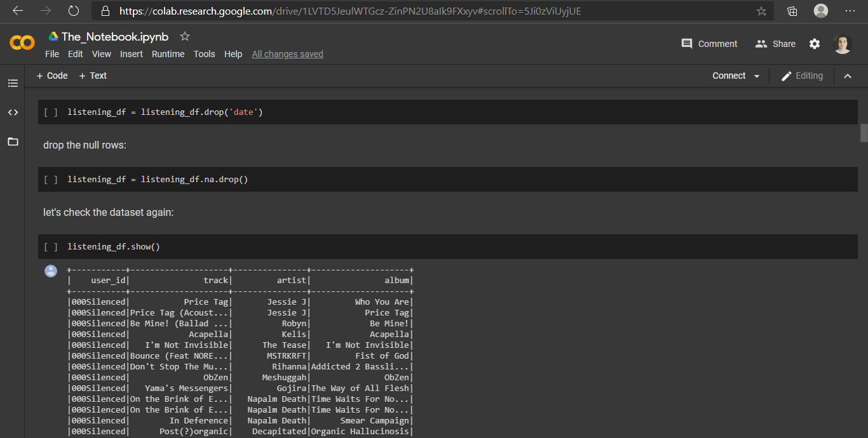
Task: Star the notebook title
Action: pyautogui.click(x=185, y=36)
